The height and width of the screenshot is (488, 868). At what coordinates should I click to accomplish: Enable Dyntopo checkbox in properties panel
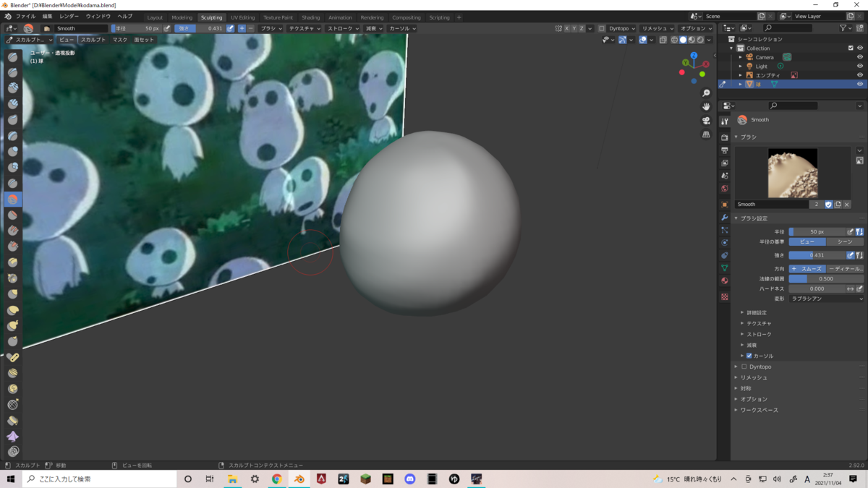744,367
